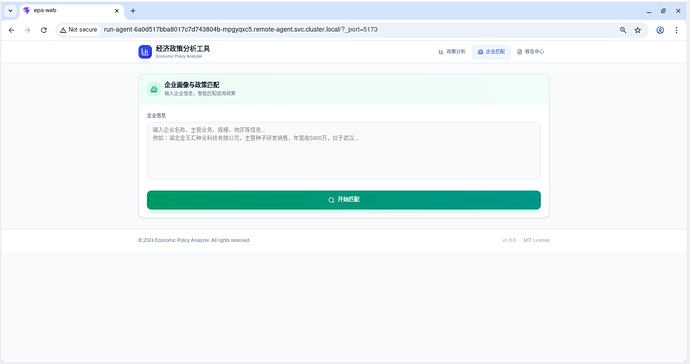Click the 经济政策分析工具 header title

coord(183,48)
